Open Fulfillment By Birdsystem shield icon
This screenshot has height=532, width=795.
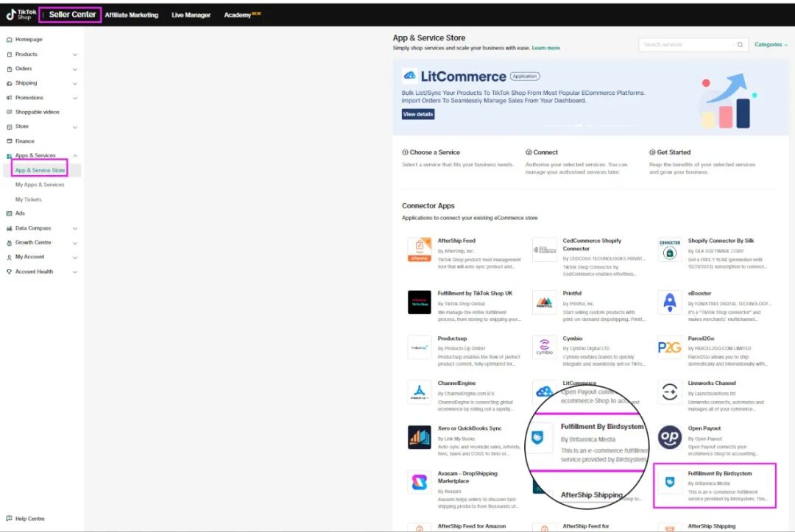click(x=670, y=482)
